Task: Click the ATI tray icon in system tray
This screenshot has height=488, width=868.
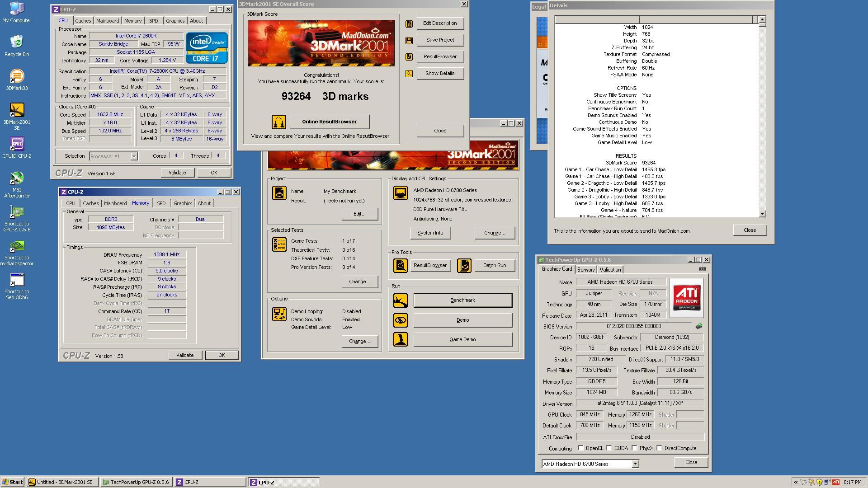Action: [x=836, y=482]
